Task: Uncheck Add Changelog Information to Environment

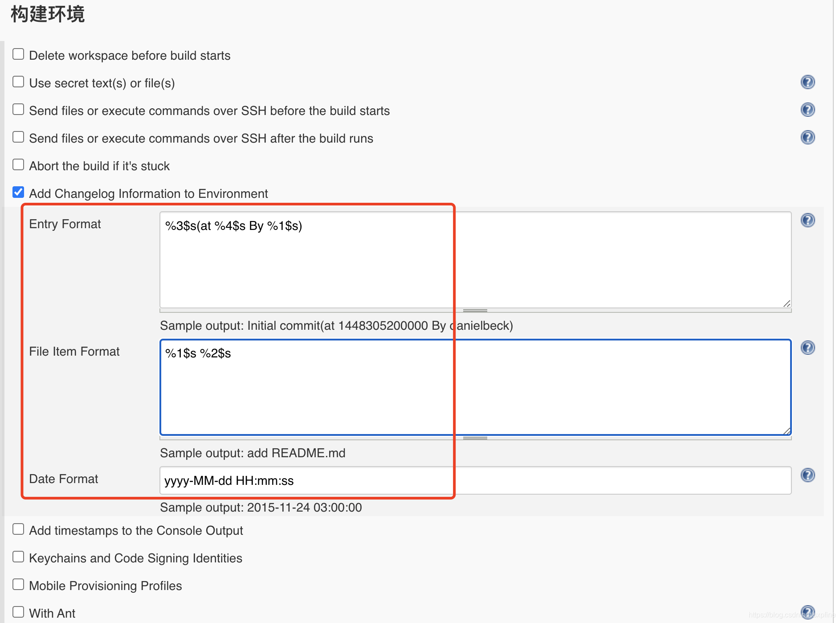Action: point(18,193)
